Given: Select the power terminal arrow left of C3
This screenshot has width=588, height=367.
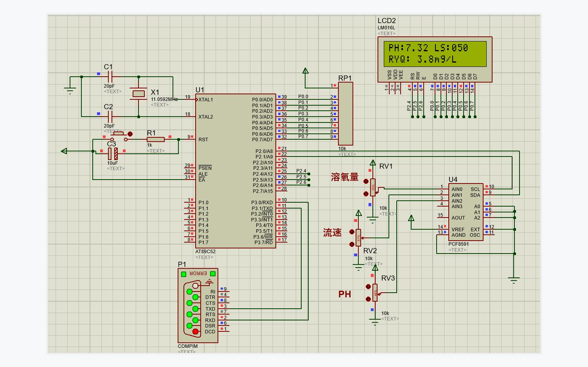Looking at the screenshot, I should [x=64, y=151].
